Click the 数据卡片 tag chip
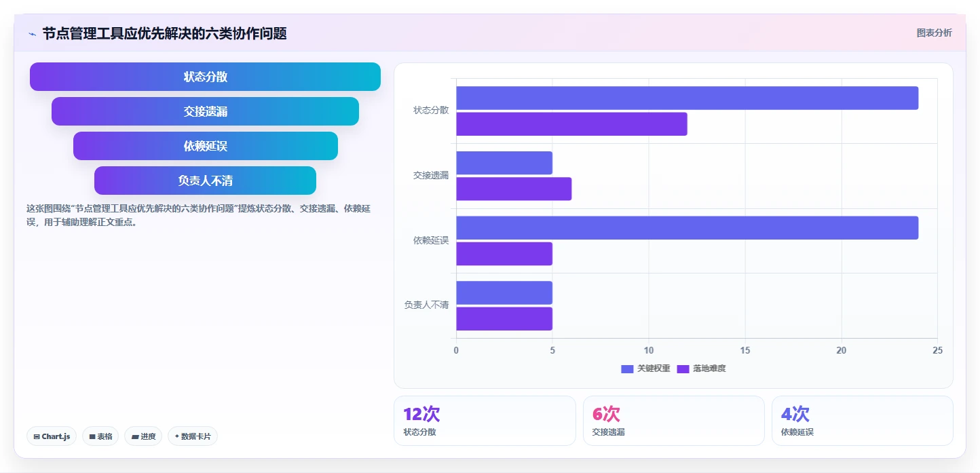980x473 pixels. 193,436
